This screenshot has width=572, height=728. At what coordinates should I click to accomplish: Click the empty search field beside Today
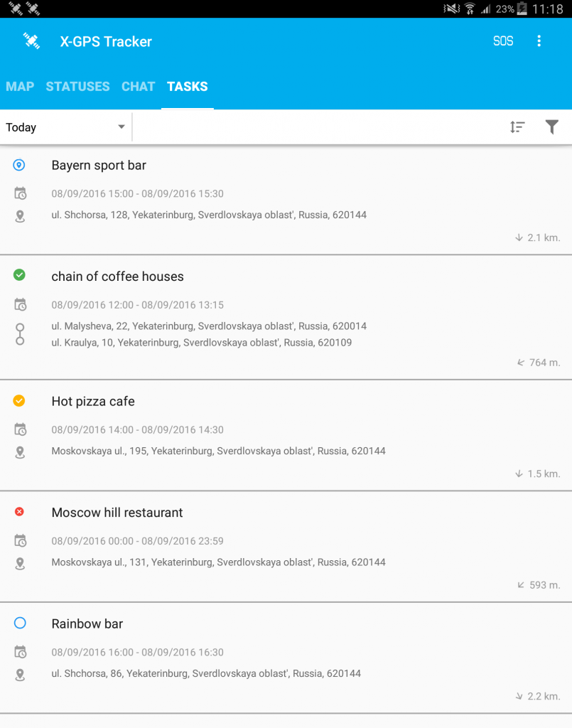pos(313,127)
